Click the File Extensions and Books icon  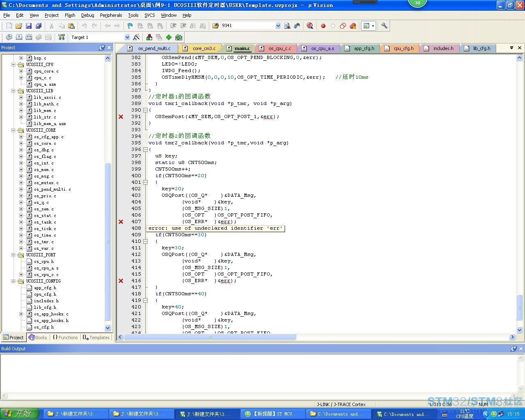pyautogui.click(x=149, y=37)
